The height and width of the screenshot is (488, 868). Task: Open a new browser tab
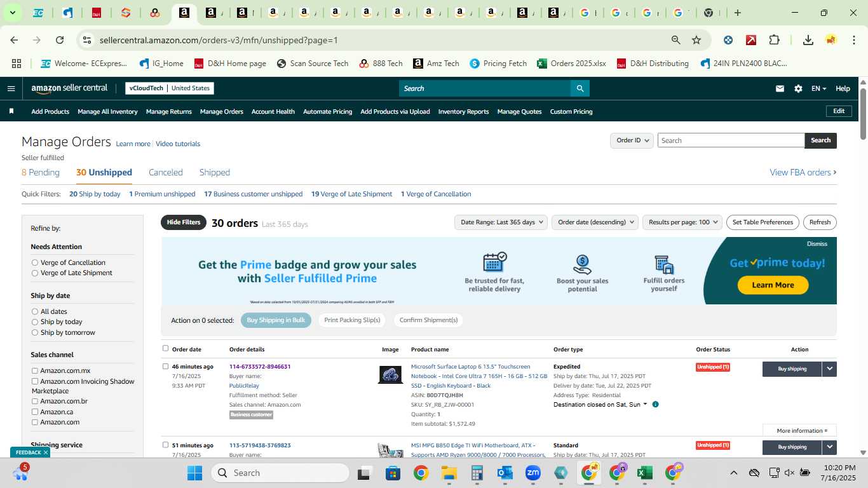[x=738, y=13]
